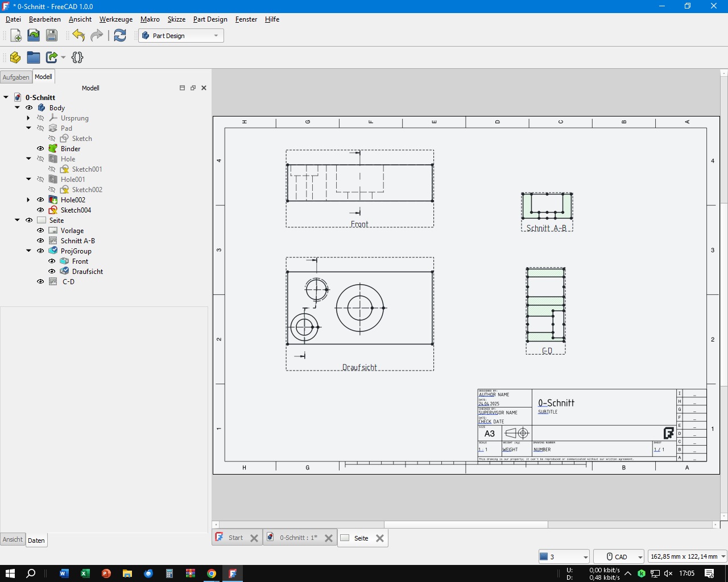Undo the last action
The height and width of the screenshot is (582, 728).
(78, 35)
